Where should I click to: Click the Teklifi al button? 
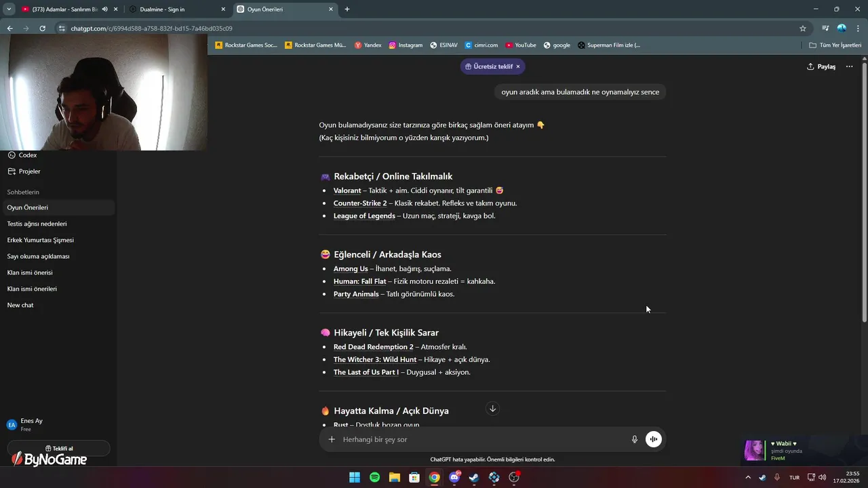tap(58, 448)
